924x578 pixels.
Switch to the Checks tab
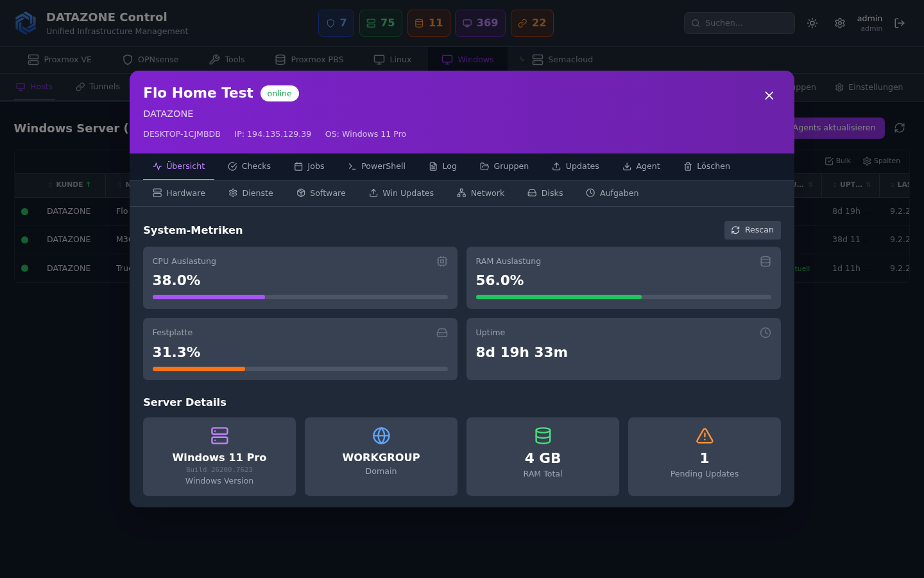(x=249, y=166)
